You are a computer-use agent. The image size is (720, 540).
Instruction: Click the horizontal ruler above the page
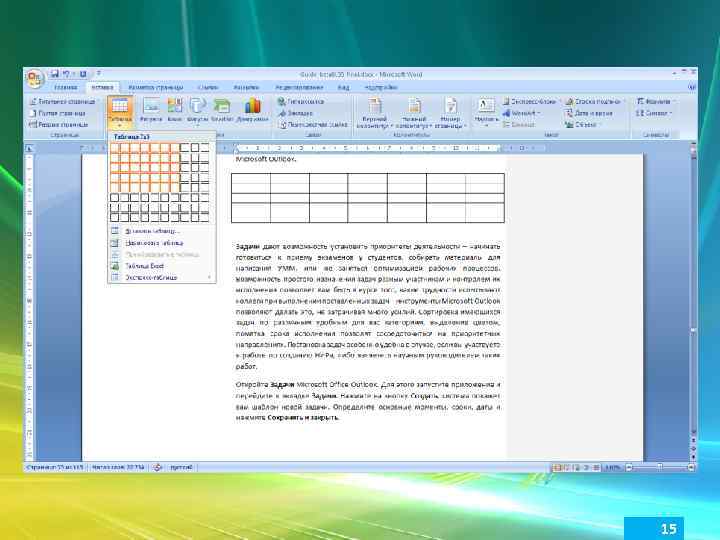point(312,148)
